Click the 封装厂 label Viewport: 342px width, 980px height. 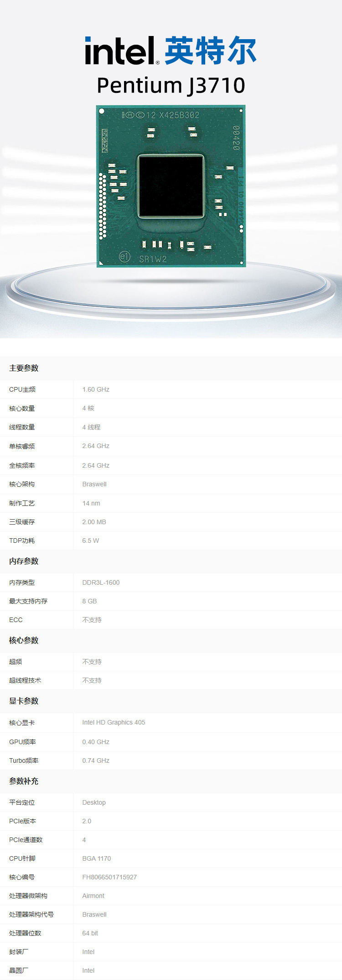[x=19, y=952]
